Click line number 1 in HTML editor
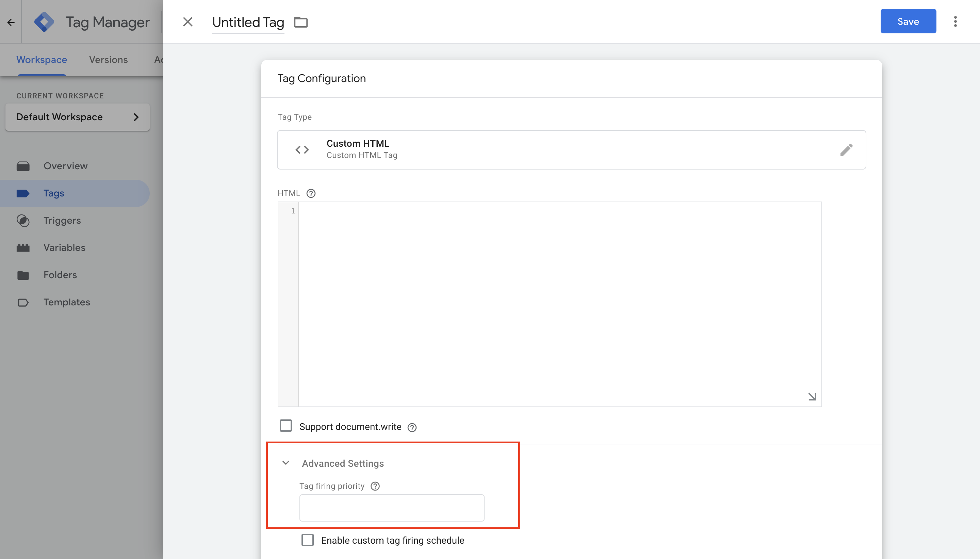 pyautogui.click(x=293, y=211)
